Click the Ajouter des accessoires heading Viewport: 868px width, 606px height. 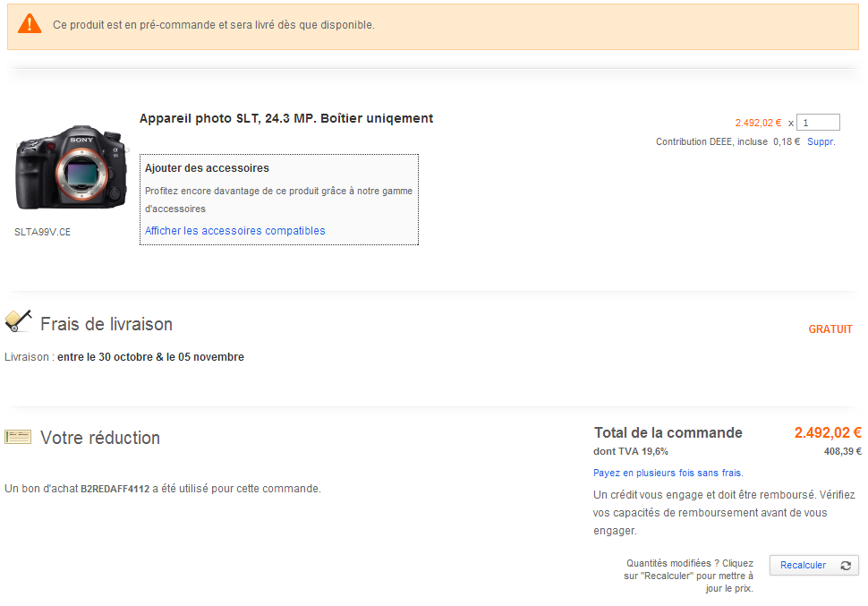click(x=207, y=168)
